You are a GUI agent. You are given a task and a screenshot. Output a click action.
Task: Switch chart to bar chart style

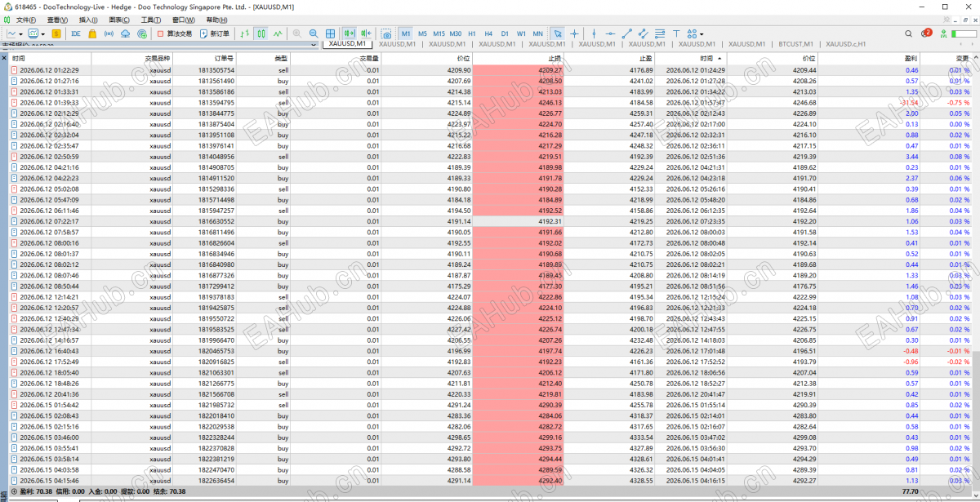pyautogui.click(x=244, y=33)
